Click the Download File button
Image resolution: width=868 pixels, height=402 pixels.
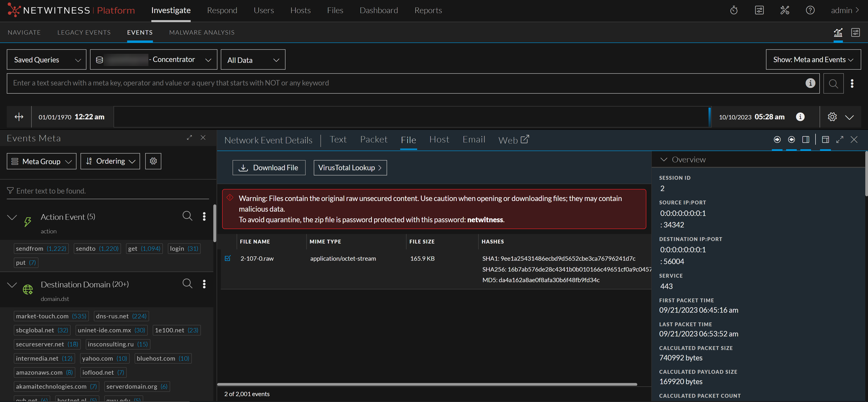[x=269, y=167]
